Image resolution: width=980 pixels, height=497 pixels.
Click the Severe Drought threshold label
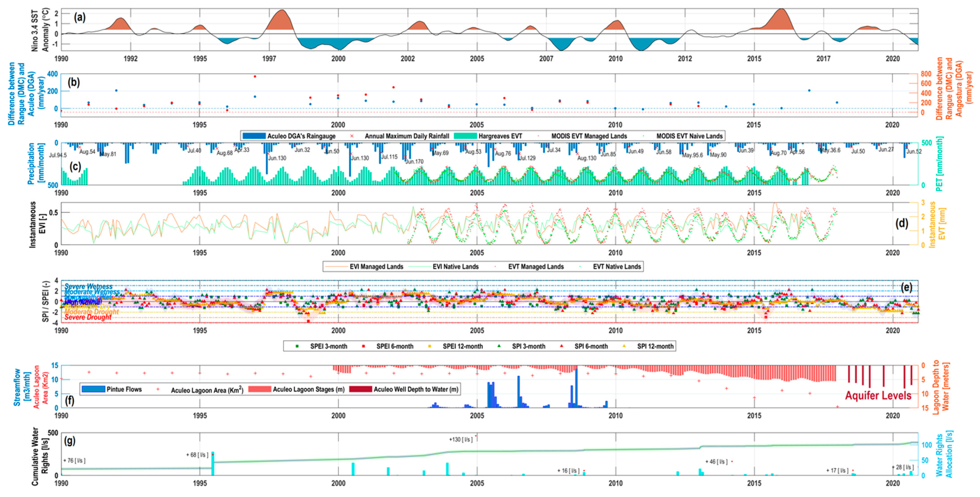tap(88, 317)
